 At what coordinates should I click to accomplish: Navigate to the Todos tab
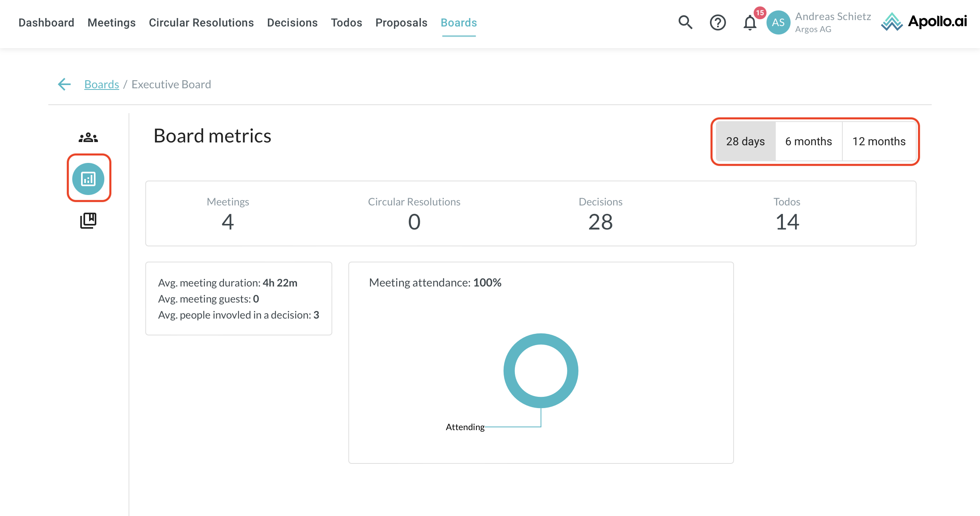tap(346, 22)
